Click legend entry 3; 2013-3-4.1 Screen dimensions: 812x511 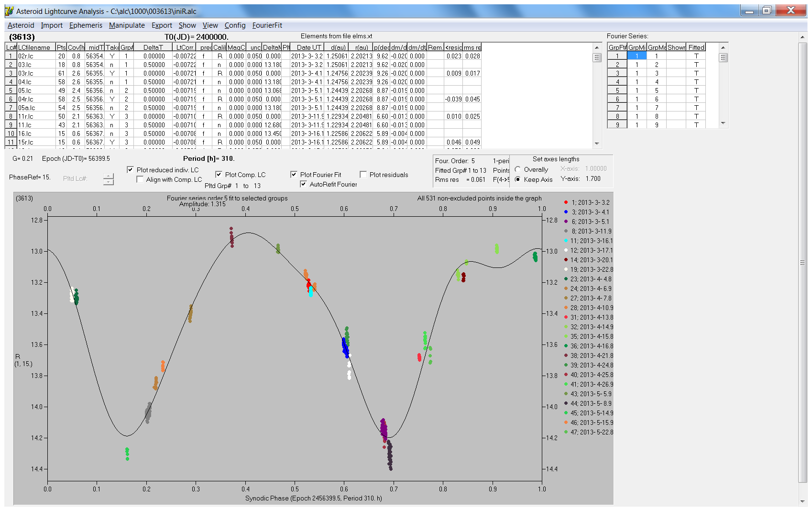pos(587,212)
